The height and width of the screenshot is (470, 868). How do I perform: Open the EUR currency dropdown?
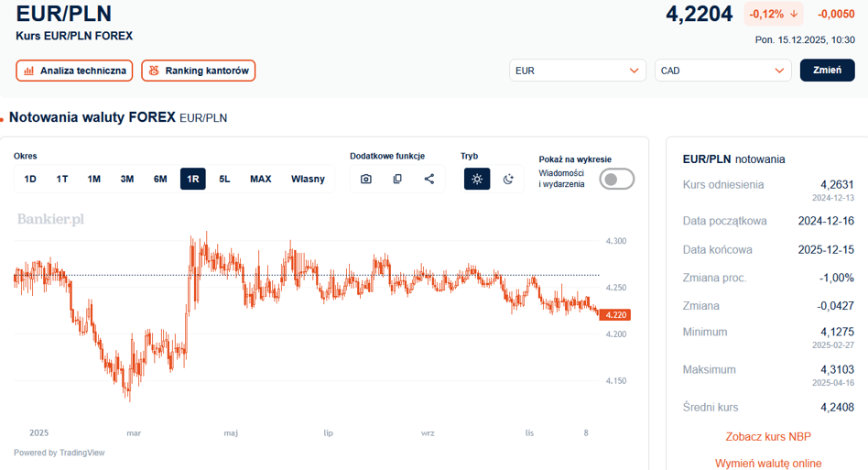pos(577,71)
